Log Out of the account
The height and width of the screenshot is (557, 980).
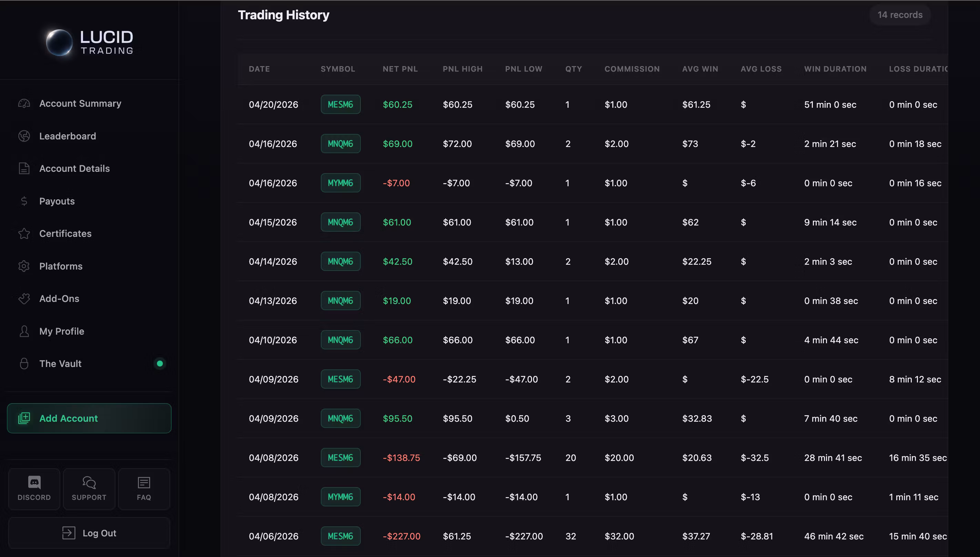point(89,533)
